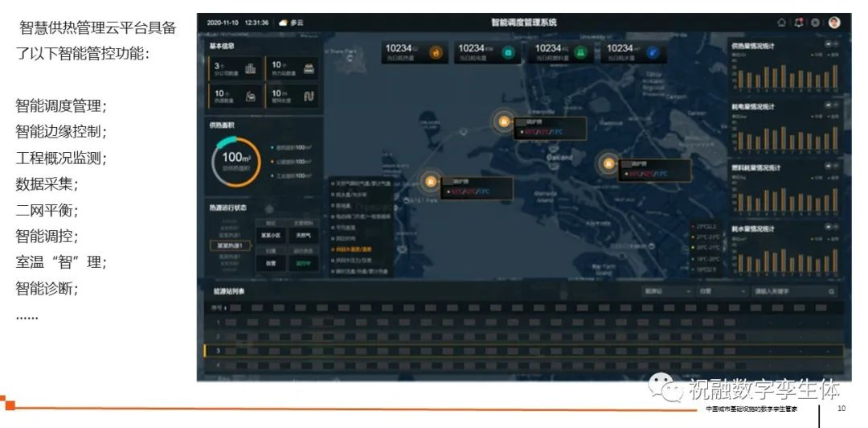This screenshot has height=428, width=868.
Task: Open the 能源站 dropdown in station list
Action: [x=666, y=291]
